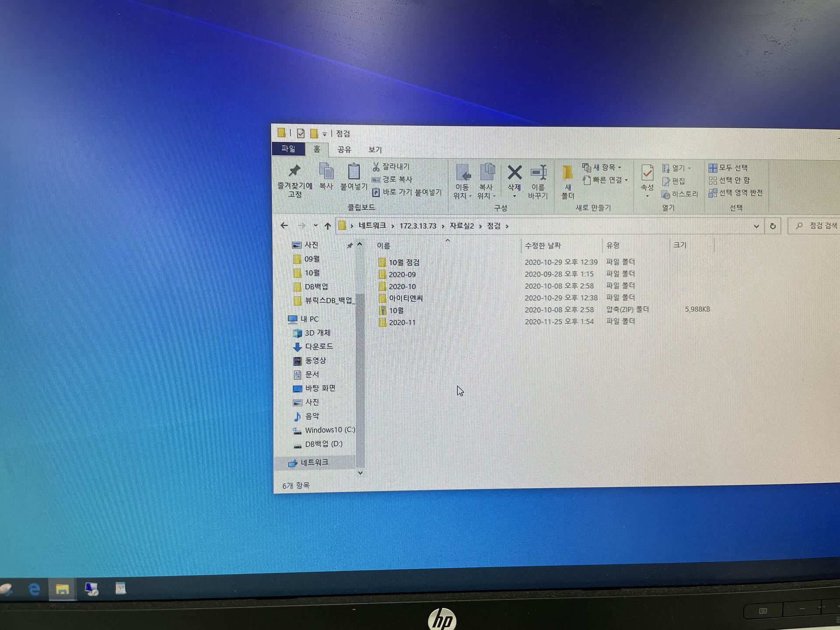Click the address bar refresh icon
The image size is (840, 630).
point(773,226)
